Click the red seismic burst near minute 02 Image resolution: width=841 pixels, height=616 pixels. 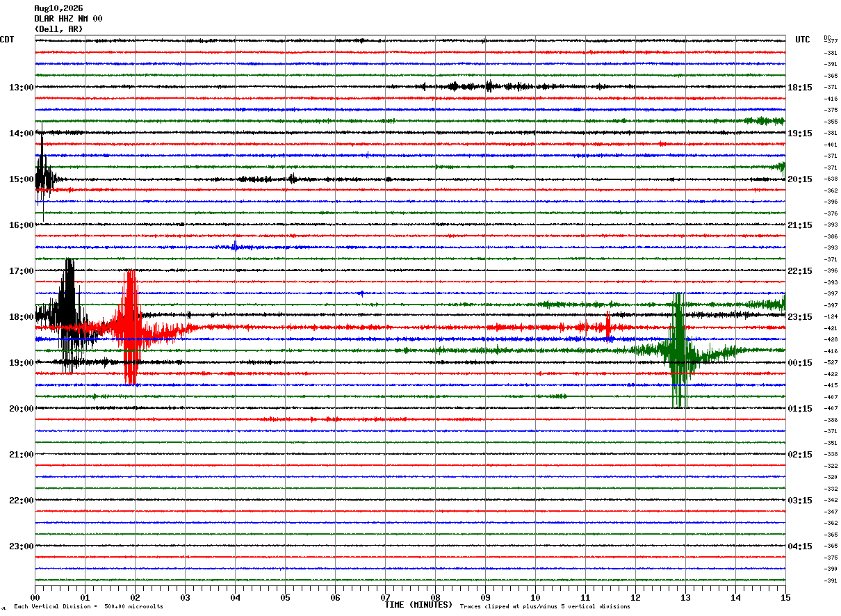[x=130, y=327]
